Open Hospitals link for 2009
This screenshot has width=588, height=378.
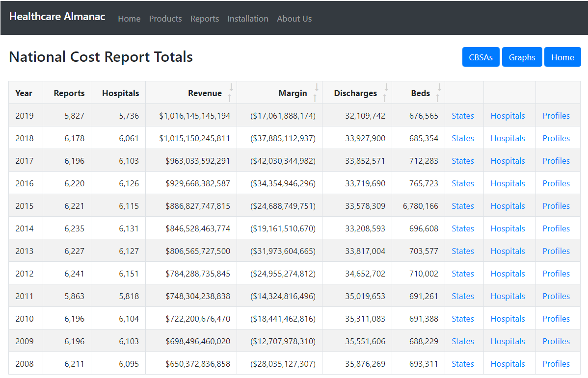point(508,341)
